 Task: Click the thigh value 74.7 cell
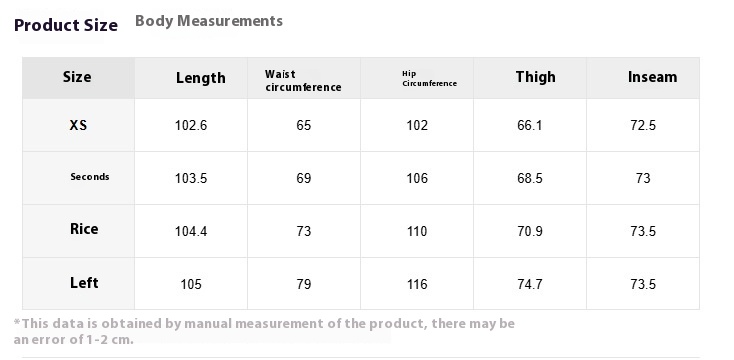pos(530,284)
